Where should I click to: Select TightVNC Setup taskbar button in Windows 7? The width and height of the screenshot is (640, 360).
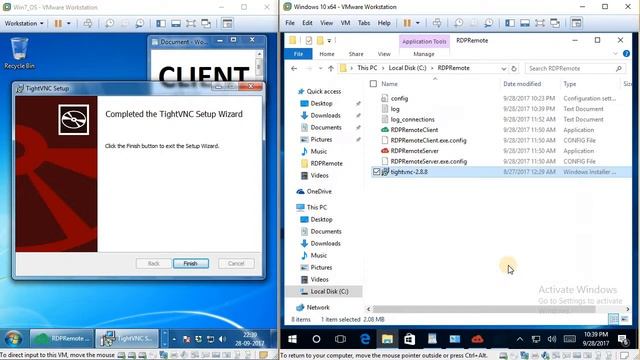pyautogui.click(x=127, y=338)
